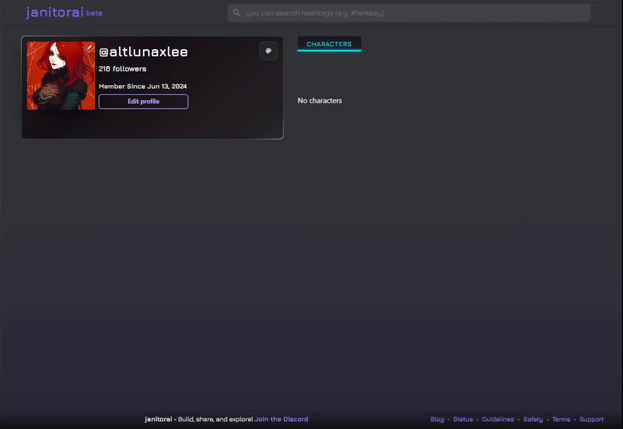Go to the Support footer link
Viewport: 623px width, 429px height.
[591, 419]
